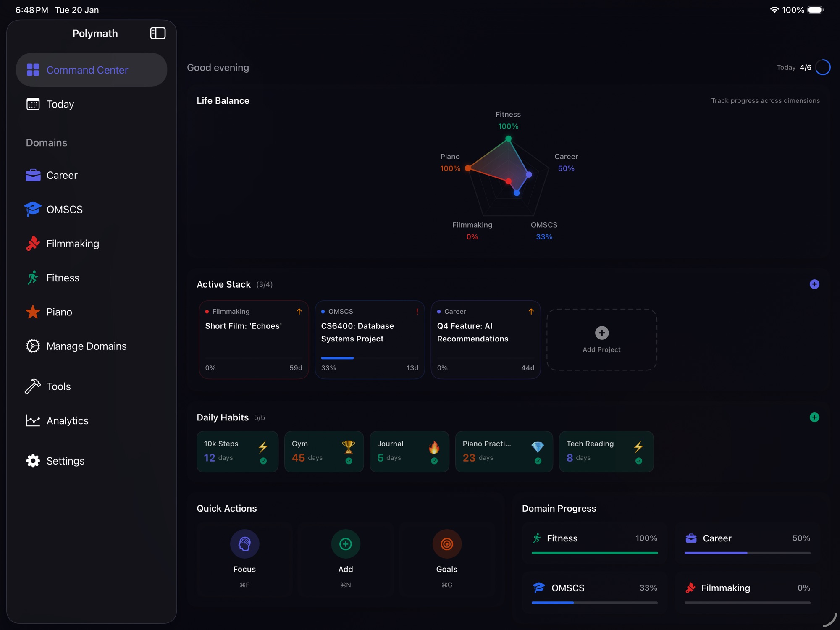
Task: Click the priority arrow on Short Film 'Echoes'
Action: (299, 311)
